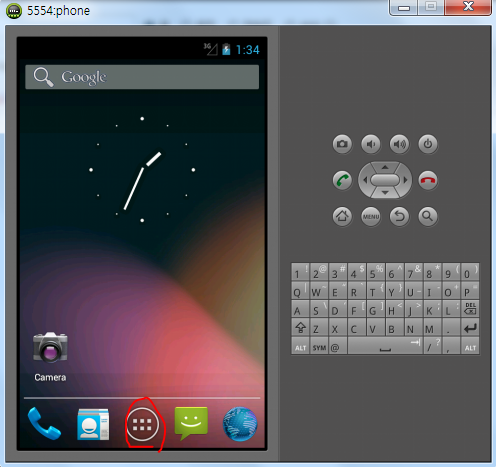Click D-pad up arrow

pyautogui.click(x=385, y=167)
